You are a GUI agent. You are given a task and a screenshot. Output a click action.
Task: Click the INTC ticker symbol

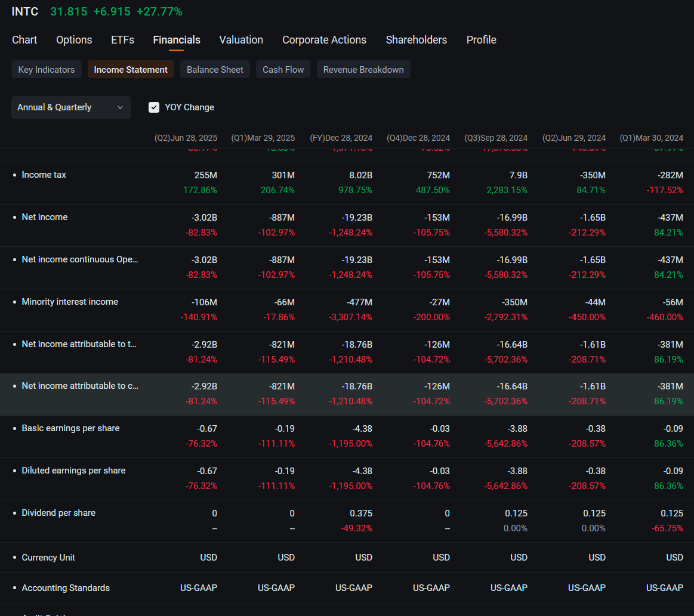click(25, 11)
